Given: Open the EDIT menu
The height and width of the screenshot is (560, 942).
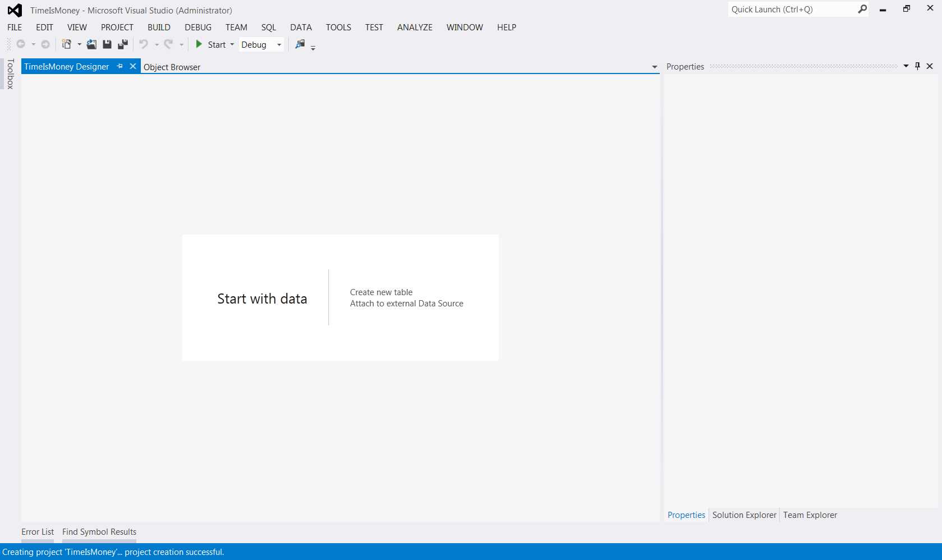Looking at the screenshot, I should pos(44,27).
